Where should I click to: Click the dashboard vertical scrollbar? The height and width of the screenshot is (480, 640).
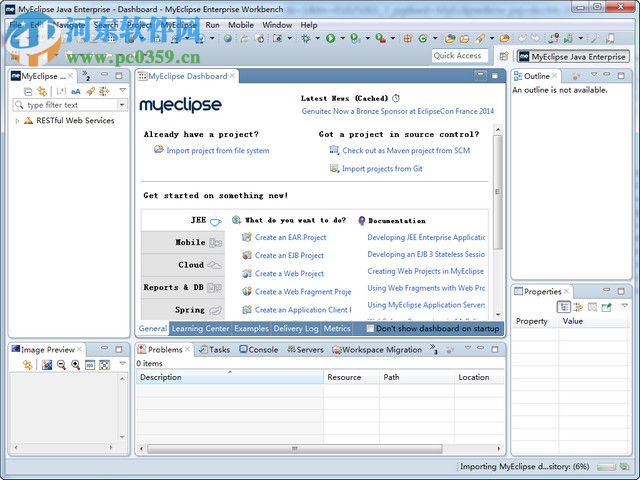point(498,190)
